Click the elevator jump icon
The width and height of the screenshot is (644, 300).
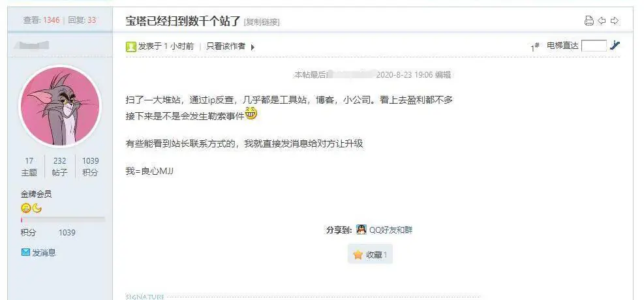pyautogui.click(x=615, y=46)
